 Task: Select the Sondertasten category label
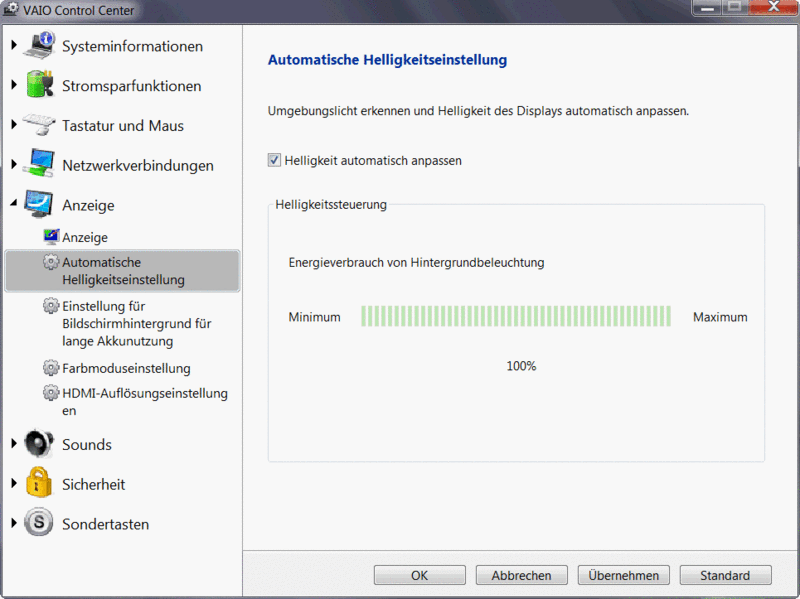tap(106, 524)
